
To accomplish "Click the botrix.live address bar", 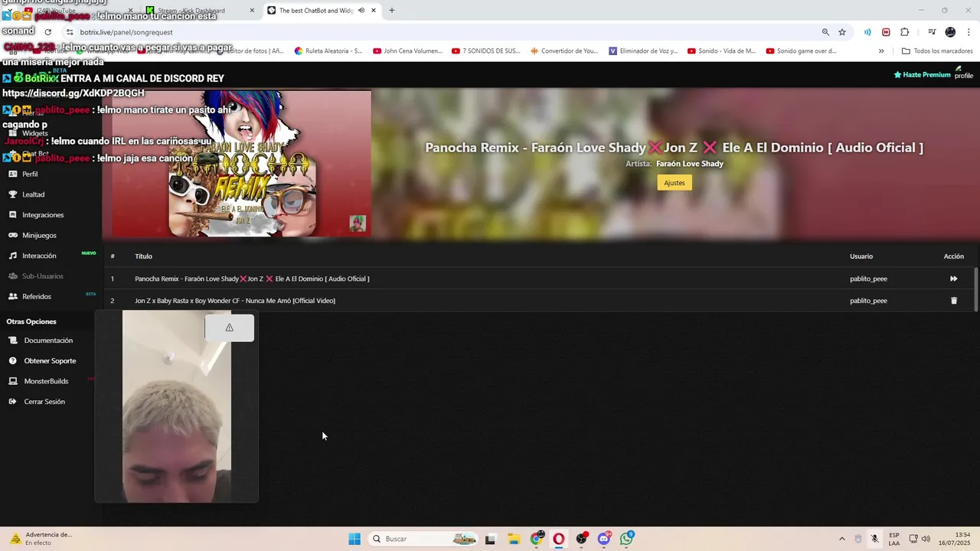I will coord(444,32).
